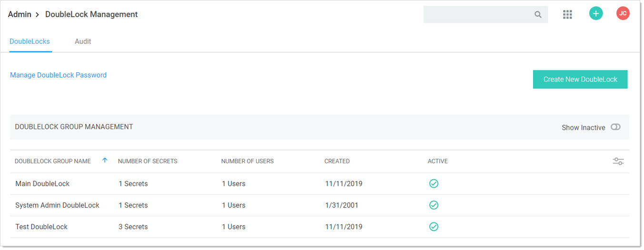Sort by Created column header
The height and width of the screenshot is (250, 644).
click(337, 161)
